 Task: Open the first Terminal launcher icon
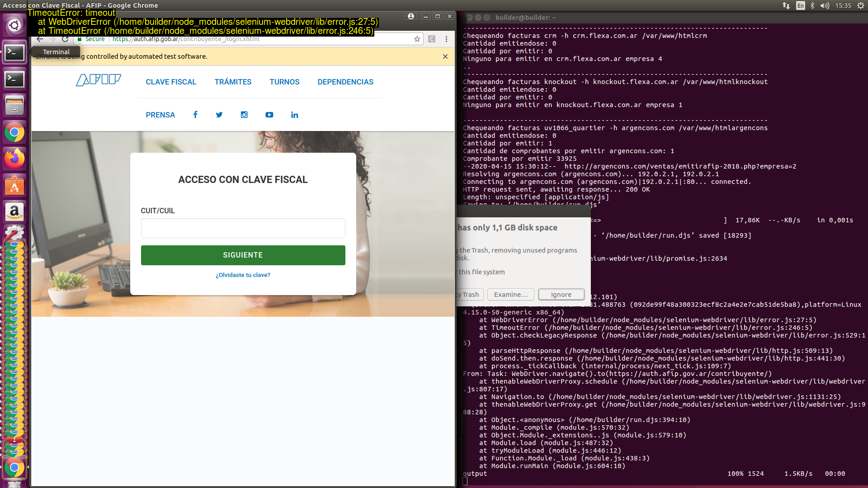[x=14, y=52]
